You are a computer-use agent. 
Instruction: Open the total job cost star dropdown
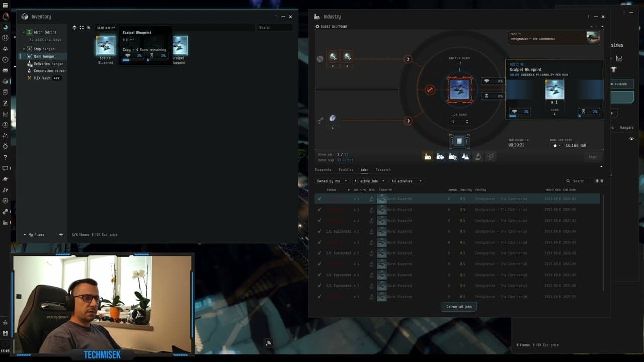click(x=556, y=145)
